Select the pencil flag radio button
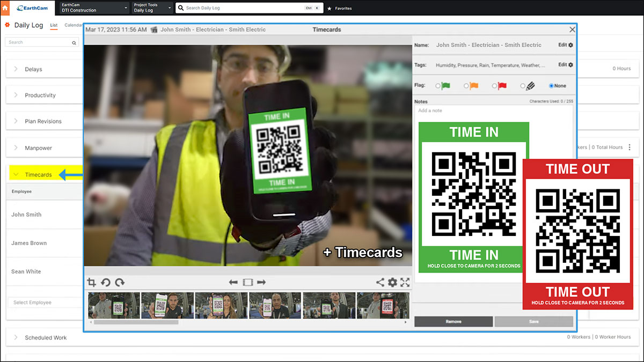The width and height of the screenshot is (644, 362). click(x=523, y=86)
